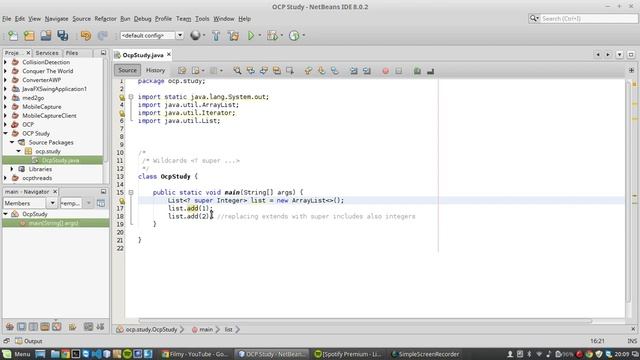
Task: Open the File menu
Action: [x=7, y=19]
